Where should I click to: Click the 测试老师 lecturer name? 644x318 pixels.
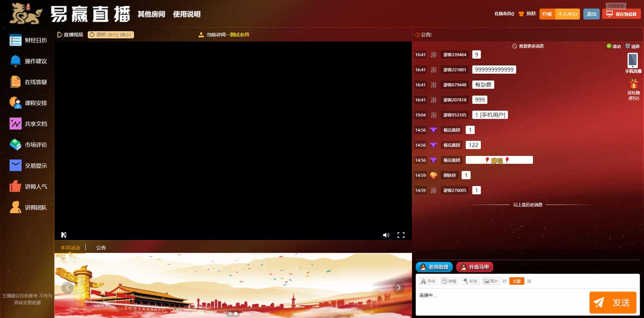[x=240, y=35]
